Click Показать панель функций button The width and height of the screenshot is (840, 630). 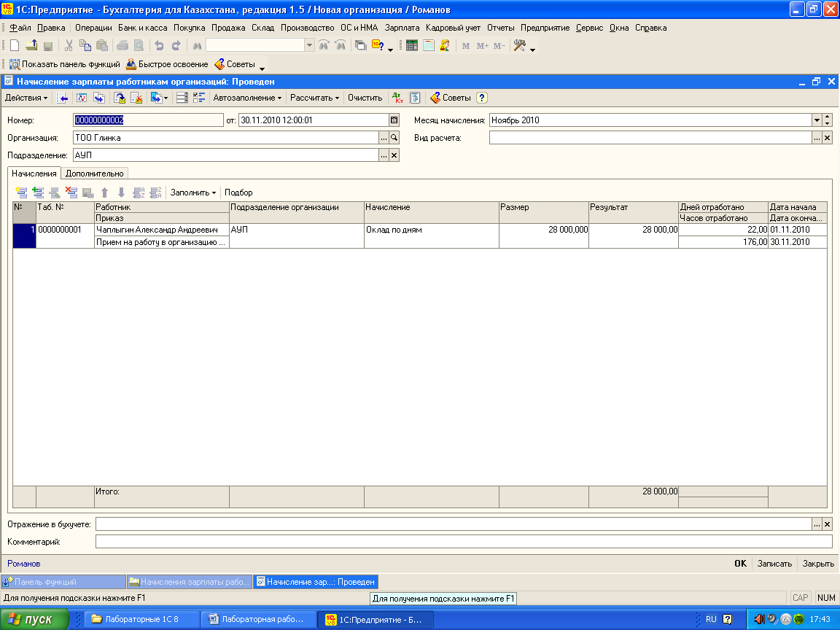point(65,64)
